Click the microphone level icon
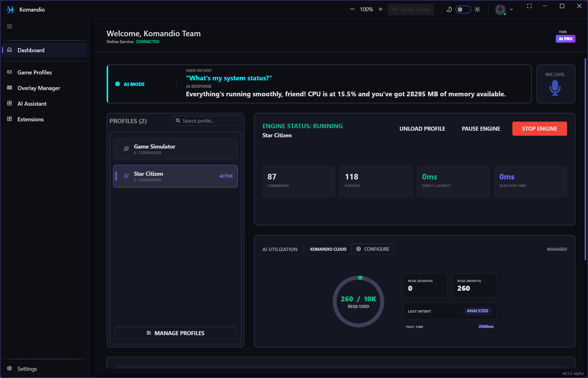Screen dimensions: 588x378 pos(555,88)
